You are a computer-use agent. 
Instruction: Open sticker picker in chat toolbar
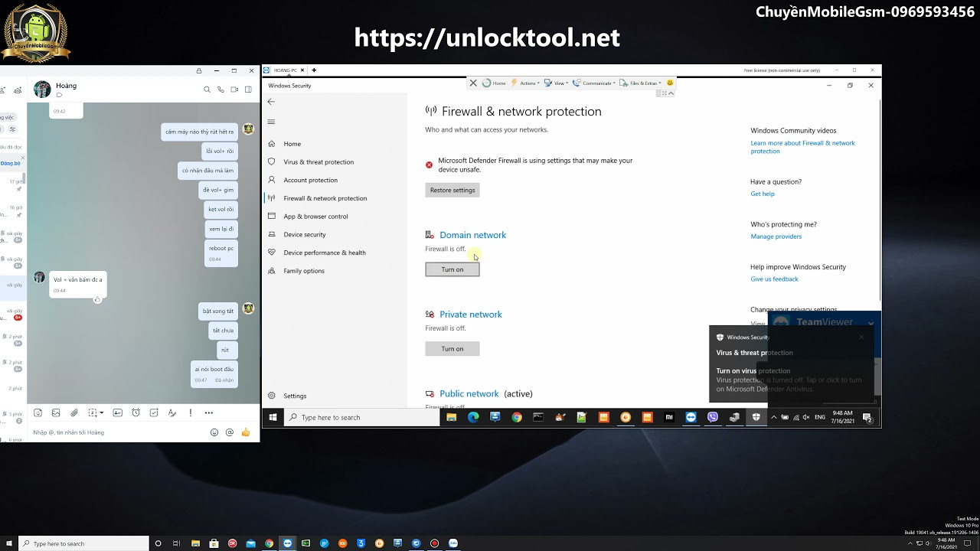click(38, 412)
